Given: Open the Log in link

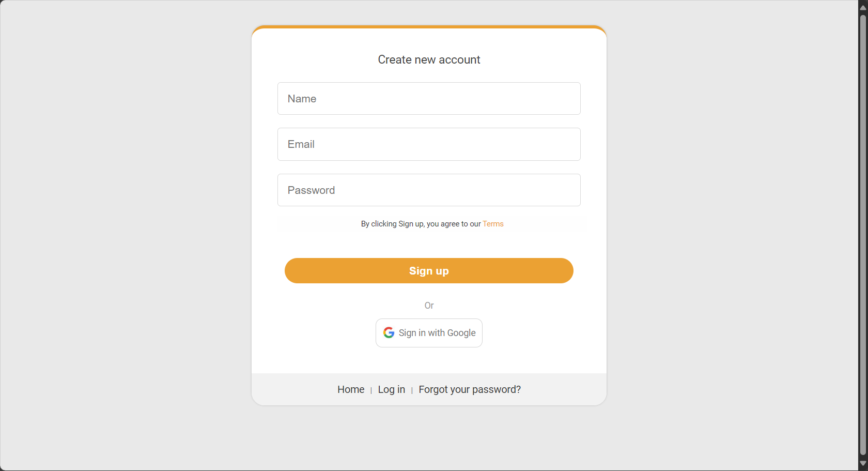Looking at the screenshot, I should [x=392, y=389].
